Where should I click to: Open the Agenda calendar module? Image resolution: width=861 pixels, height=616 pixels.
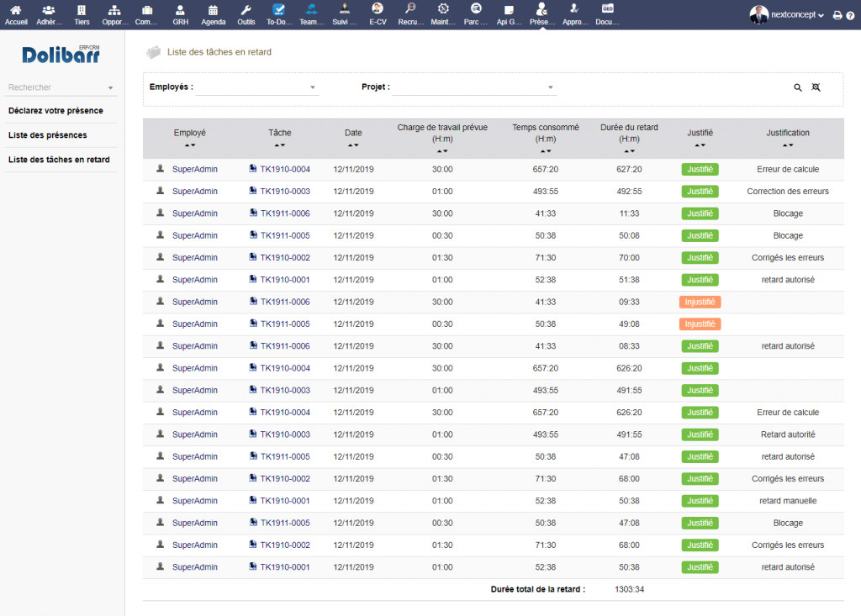pos(213,13)
